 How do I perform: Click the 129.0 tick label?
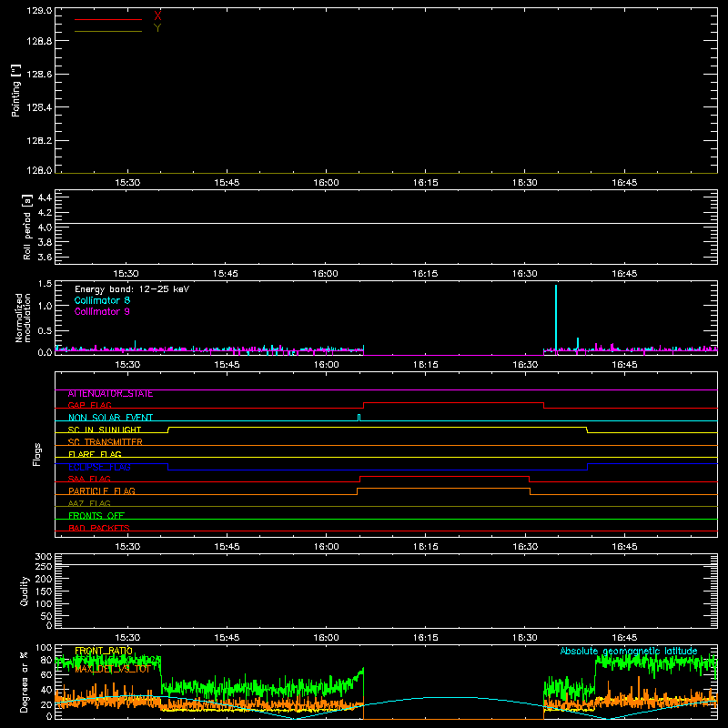[39, 11]
